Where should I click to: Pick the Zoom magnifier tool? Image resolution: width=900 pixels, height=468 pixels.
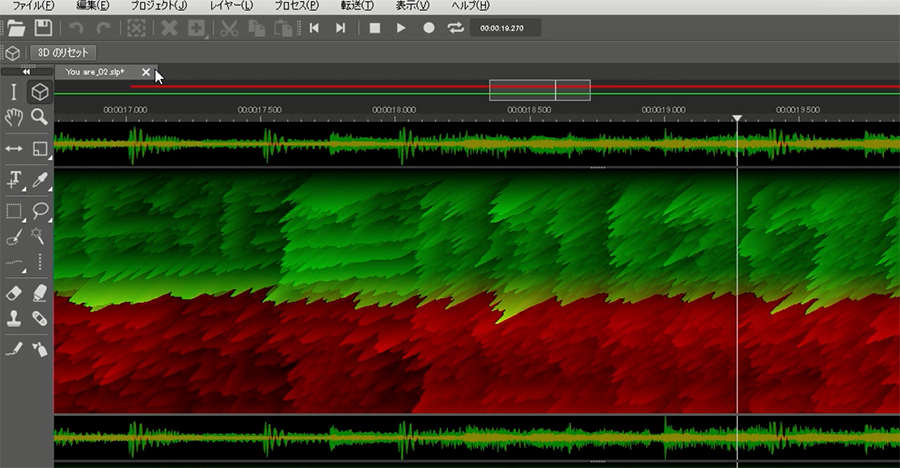[x=40, y=118]
